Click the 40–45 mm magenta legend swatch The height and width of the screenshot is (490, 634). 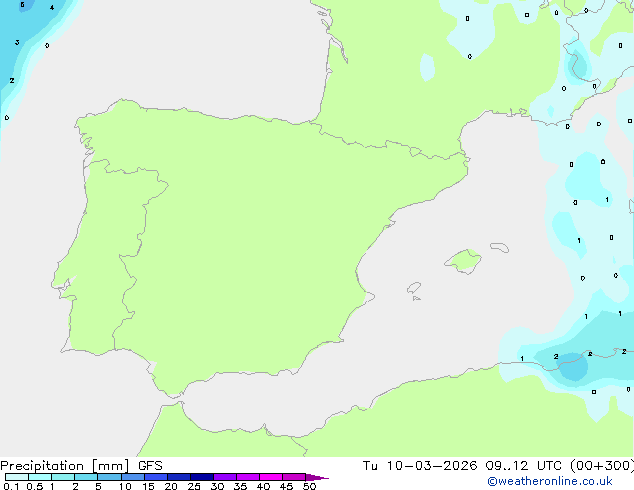point(271,477)
